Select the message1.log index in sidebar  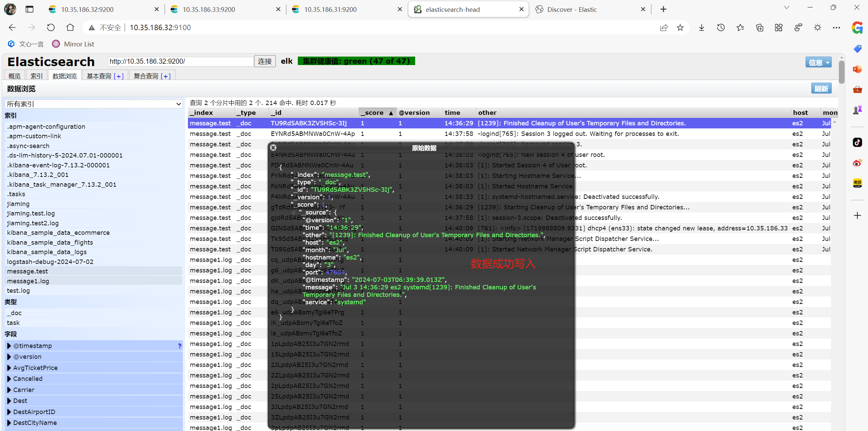click(x=94, y=281)
